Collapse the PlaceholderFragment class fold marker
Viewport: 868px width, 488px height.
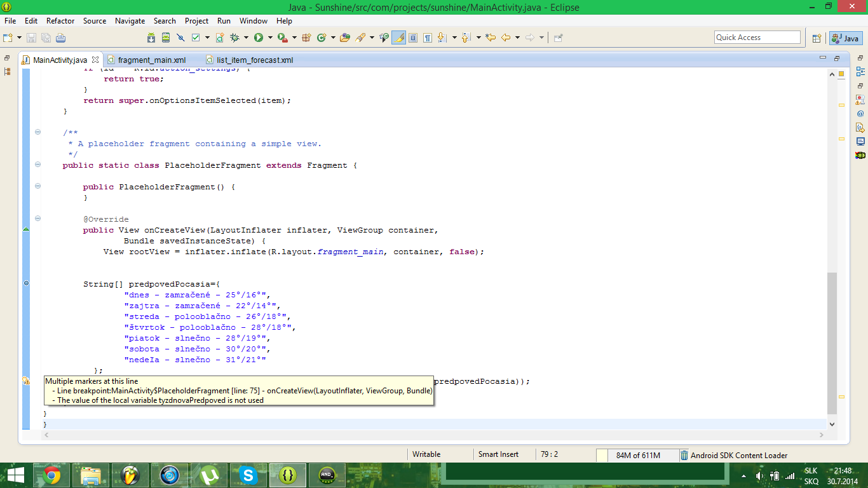[x=37, y=165]
